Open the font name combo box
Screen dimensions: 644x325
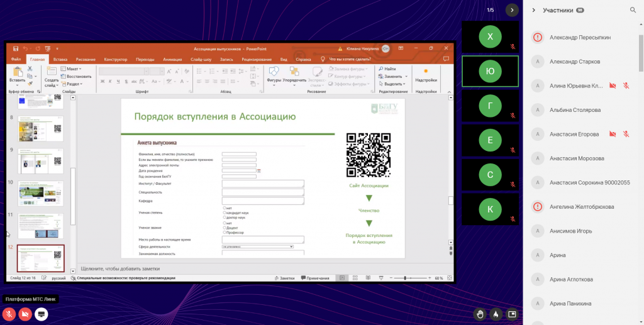123,72
